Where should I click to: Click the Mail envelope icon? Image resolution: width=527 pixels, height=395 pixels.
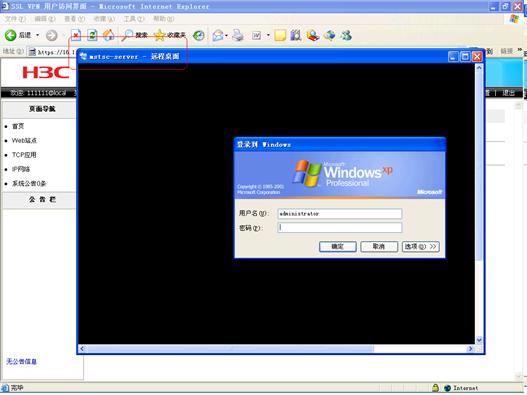218,35
